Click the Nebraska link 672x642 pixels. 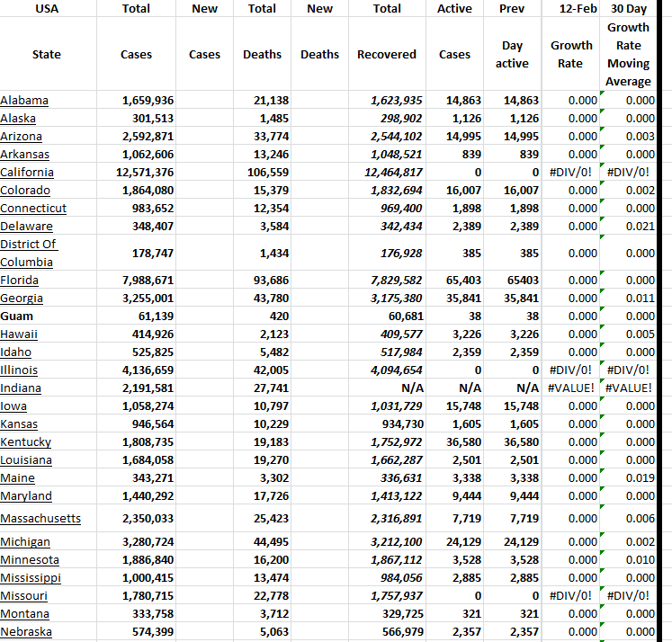click(26, 631)
